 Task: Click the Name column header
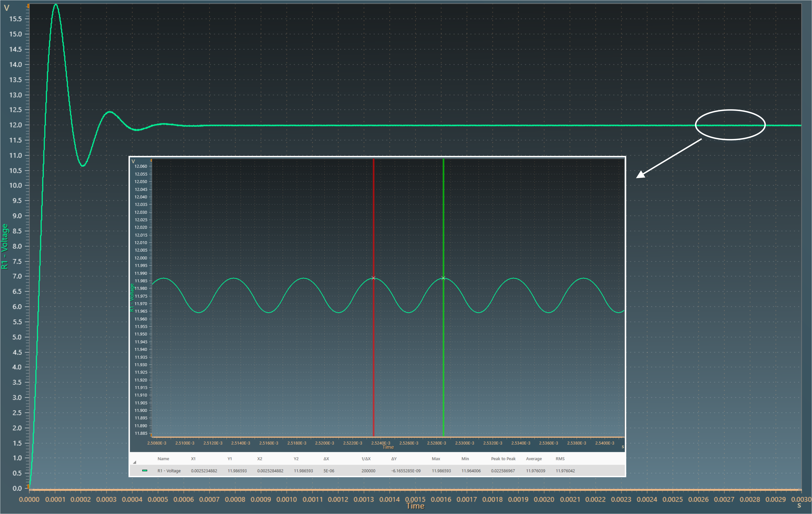[163, 459]
